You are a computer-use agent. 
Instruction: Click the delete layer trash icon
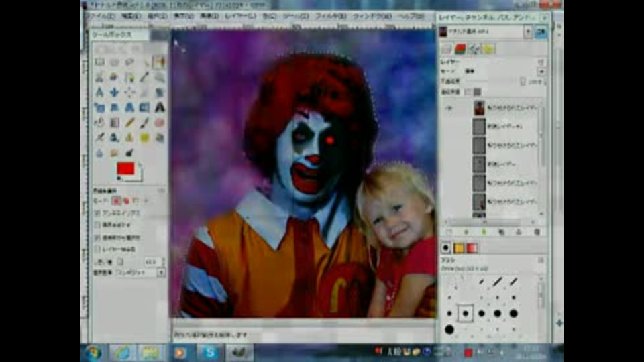click(x=537, y=233)
